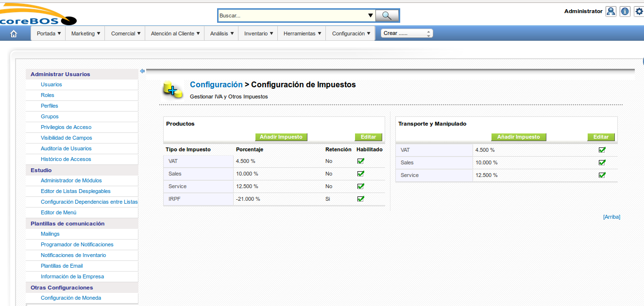Click the tax coins icon beside the title
Image resolution: width=644 pixels, height=306 pixels.
tap(172, 89)
